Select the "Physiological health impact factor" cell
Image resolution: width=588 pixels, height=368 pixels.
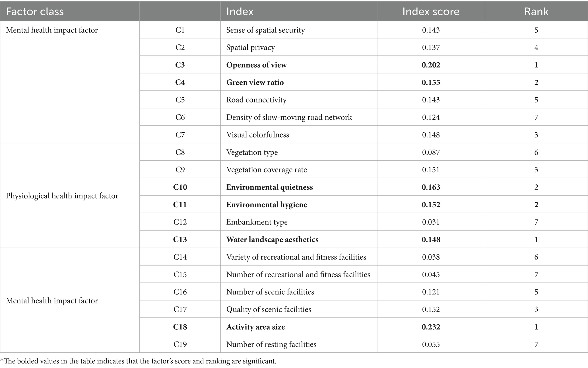pos(62,196)
